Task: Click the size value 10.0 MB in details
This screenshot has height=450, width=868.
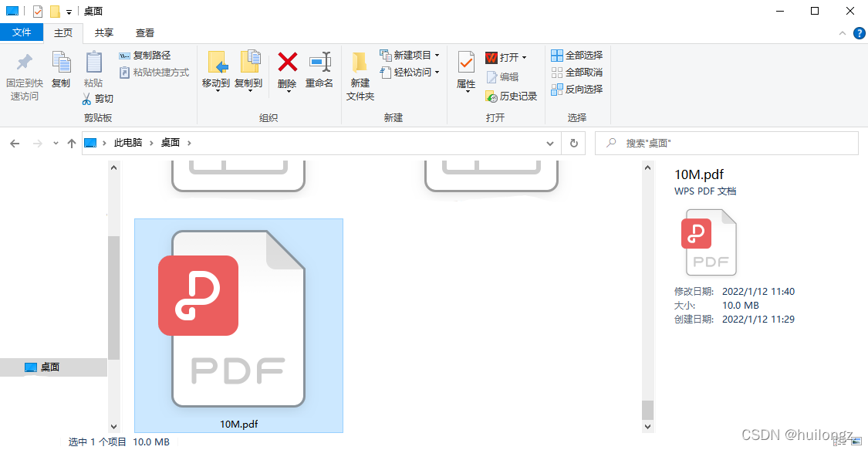Action: coord(740,306)
